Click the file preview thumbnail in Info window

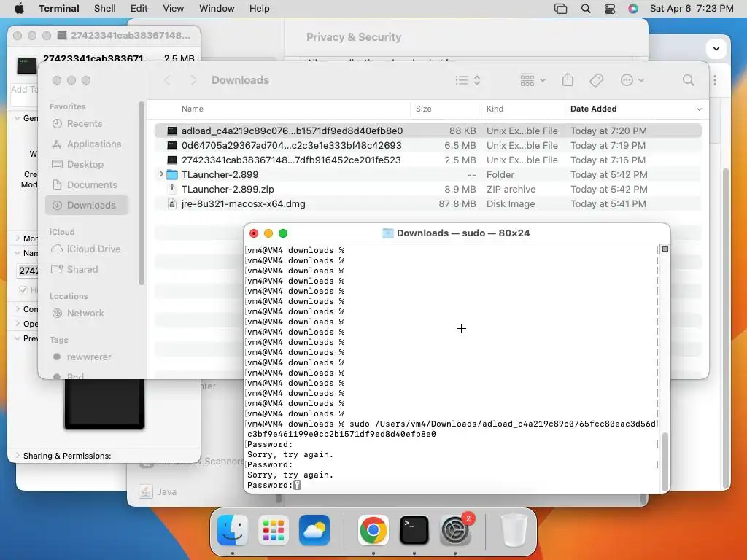[x=104, y=404]
